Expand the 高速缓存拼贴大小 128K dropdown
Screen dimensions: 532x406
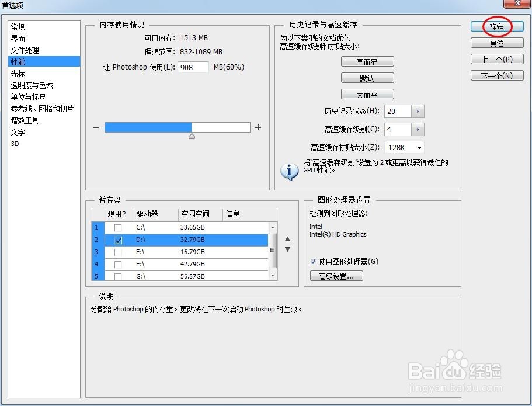tap(419, 148)
